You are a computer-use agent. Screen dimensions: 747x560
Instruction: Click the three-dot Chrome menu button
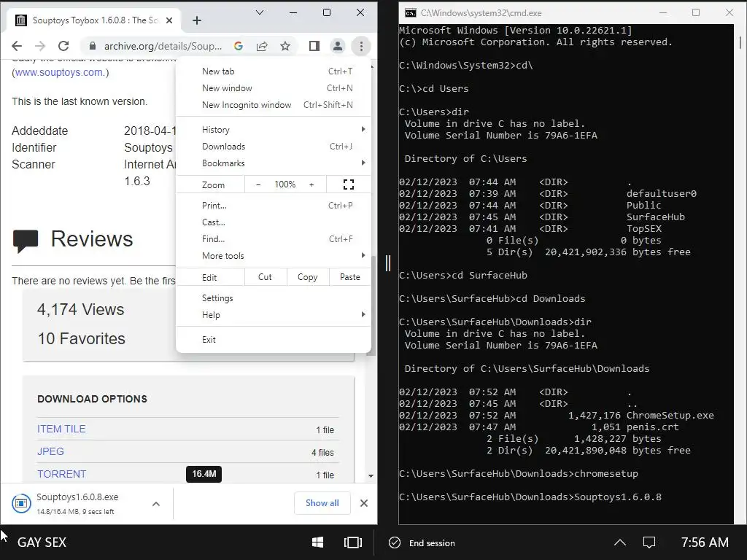(x=361, y=46)
